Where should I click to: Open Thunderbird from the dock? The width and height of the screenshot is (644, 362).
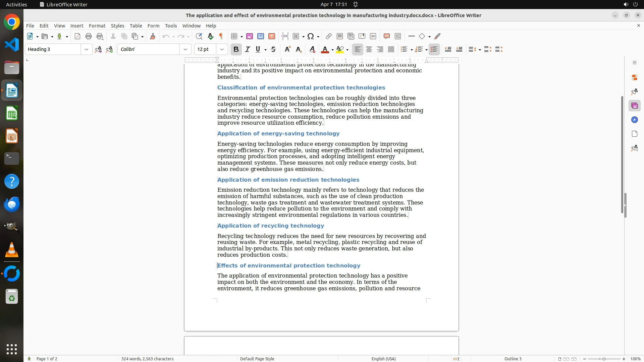click(x=12, y=204)
